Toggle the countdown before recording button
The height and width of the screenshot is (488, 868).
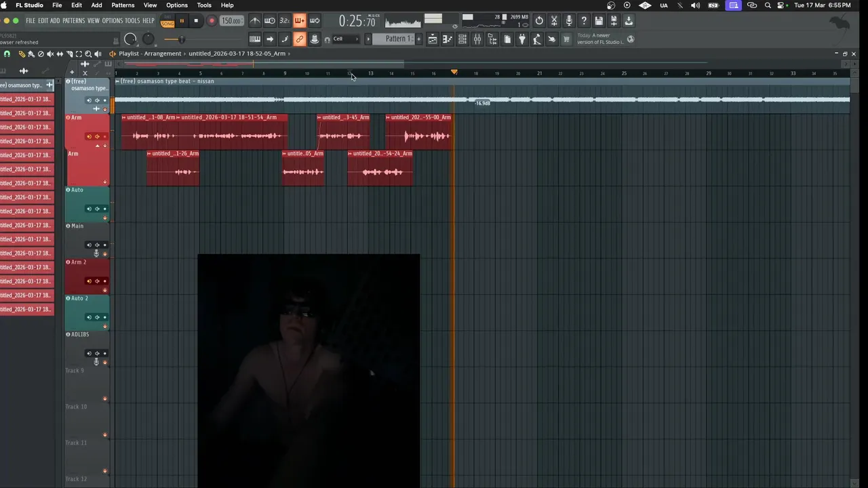(285, 21)
